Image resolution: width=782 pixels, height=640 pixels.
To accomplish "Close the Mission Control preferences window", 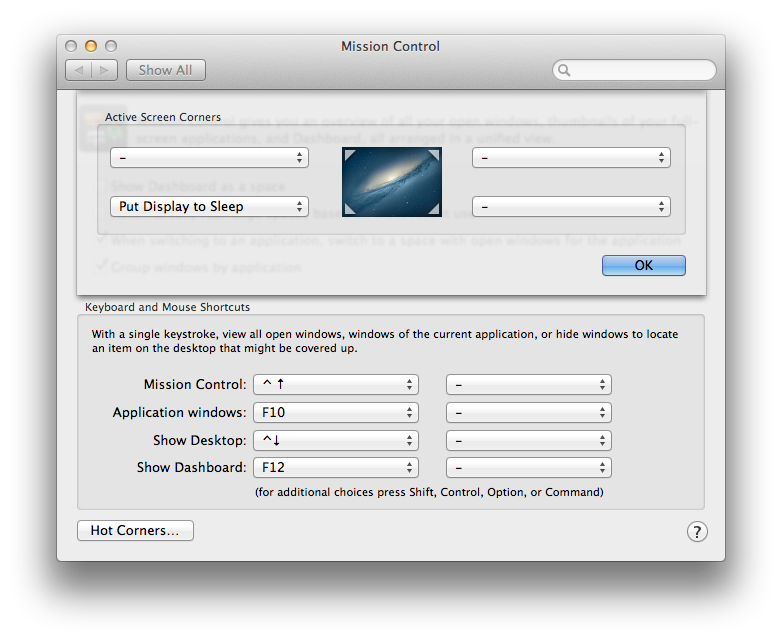I will pos(71,46).
